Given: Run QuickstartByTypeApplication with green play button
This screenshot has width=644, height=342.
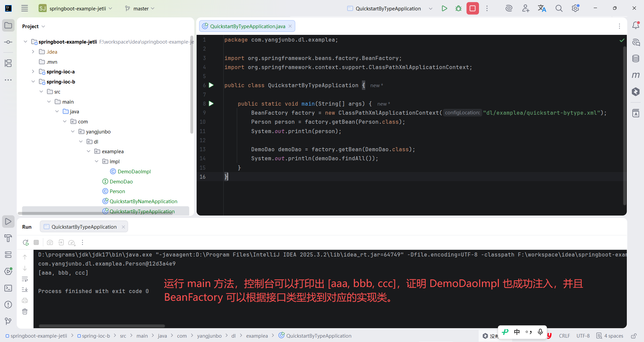Looking at the screenshot, I should (444, 8).
